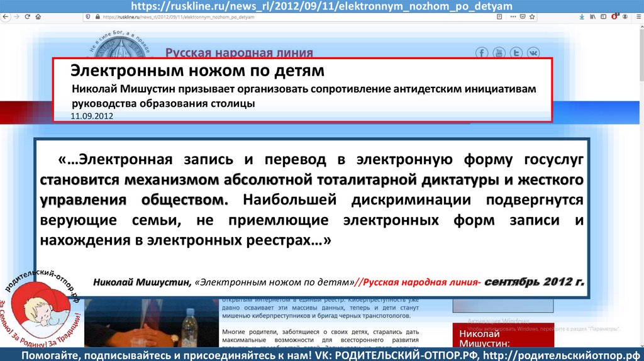Click the article photo with water bottle

(152, 323)
